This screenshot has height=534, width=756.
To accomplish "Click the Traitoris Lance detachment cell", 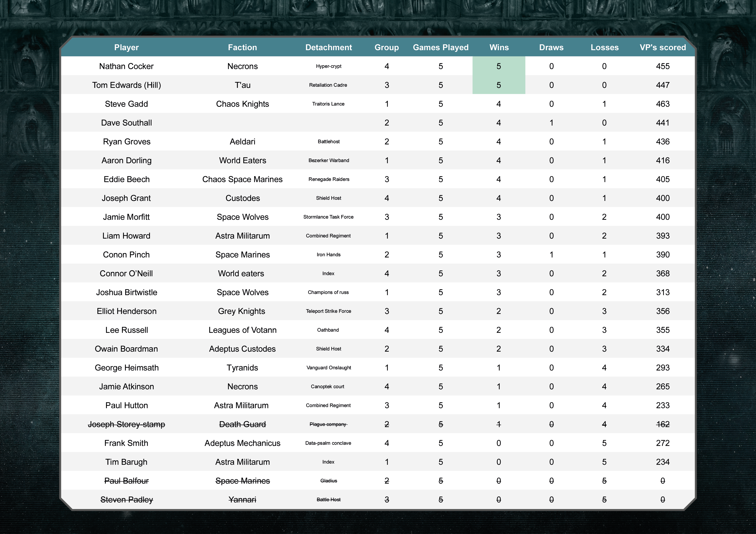I will (328, 104).
